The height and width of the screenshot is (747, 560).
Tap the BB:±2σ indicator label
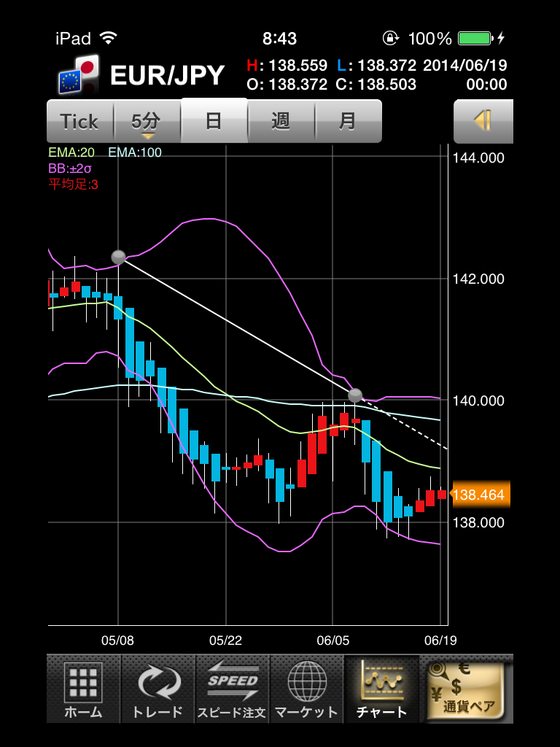(69, 169)
